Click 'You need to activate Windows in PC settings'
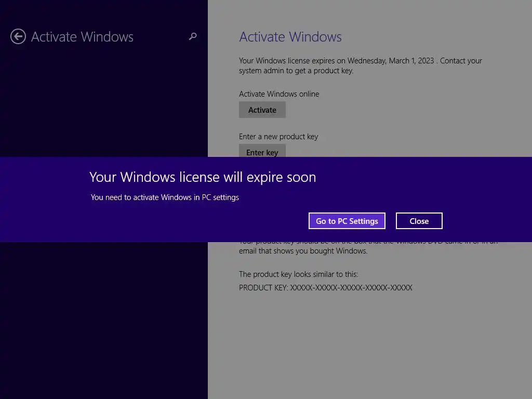This screenshot has height=399, width=532. click(165, 197)
